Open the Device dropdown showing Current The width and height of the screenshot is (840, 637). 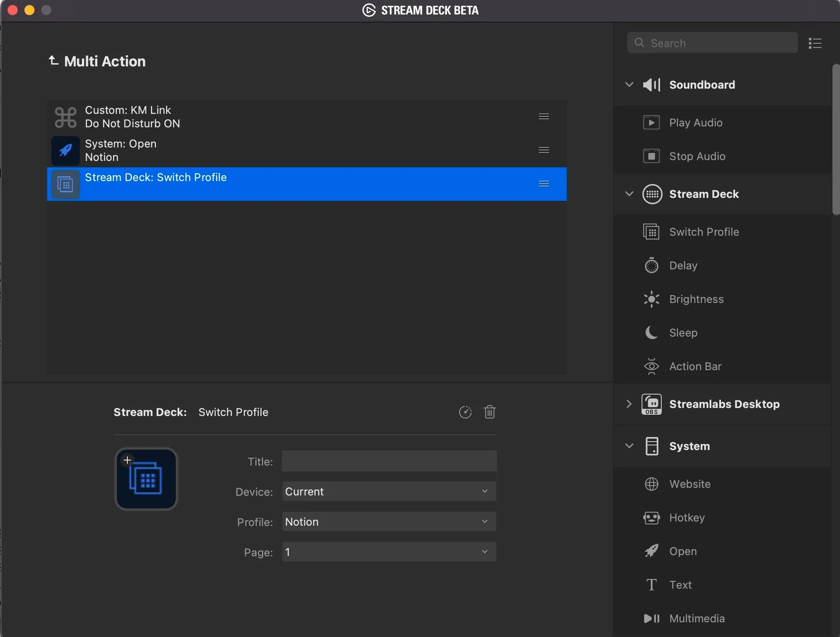(389, 491)
